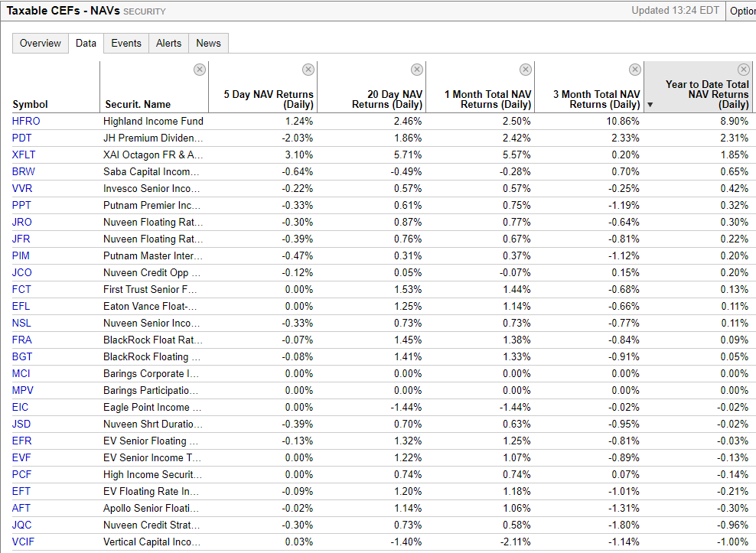The width and height of the screenshot is (756, 553).
Task: Open the VCIF symbol link
Action: pyautogui.click(x=23, y=542)
